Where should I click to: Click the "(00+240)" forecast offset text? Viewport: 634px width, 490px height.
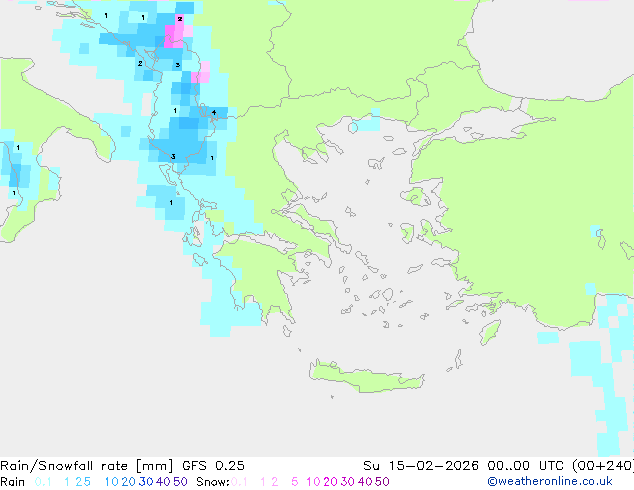pyautogui.click(x=602, y=466)
